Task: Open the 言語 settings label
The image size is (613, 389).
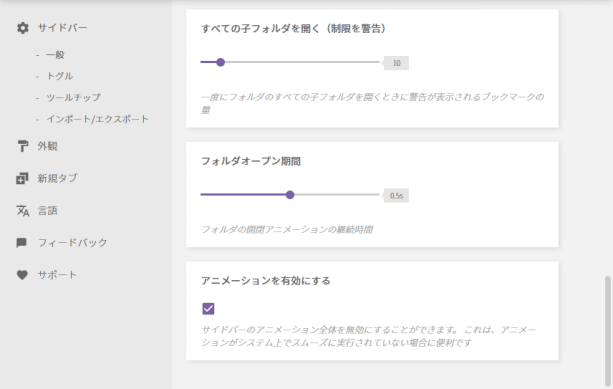Action: click(x=47, y=211)
